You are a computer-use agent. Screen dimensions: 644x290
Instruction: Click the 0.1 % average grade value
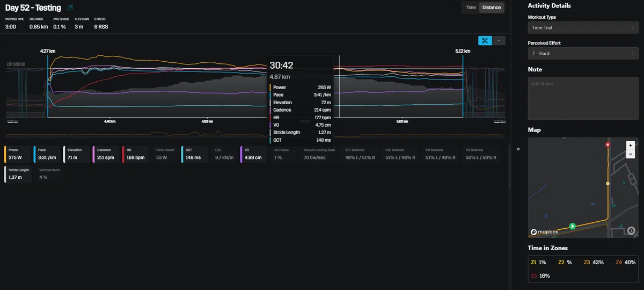(60, 26)
